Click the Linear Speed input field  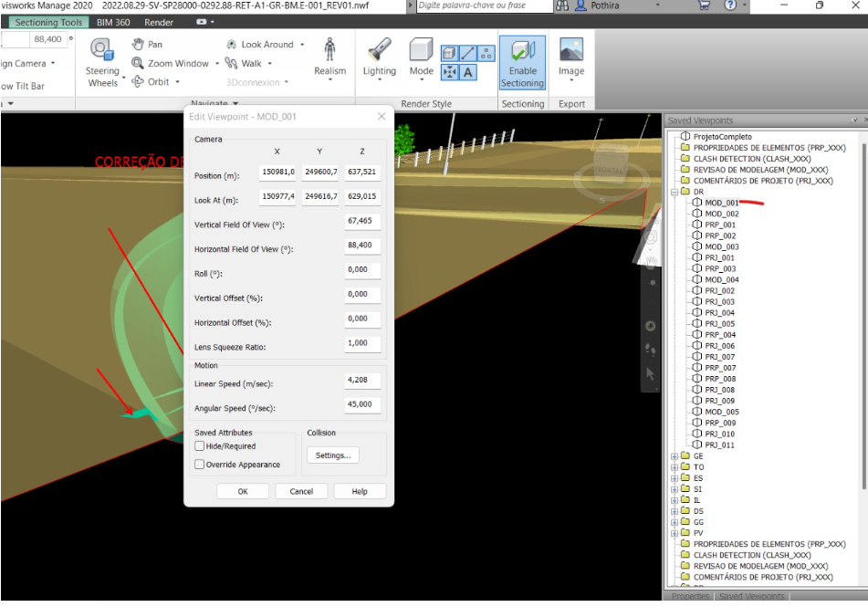(362, 380)
